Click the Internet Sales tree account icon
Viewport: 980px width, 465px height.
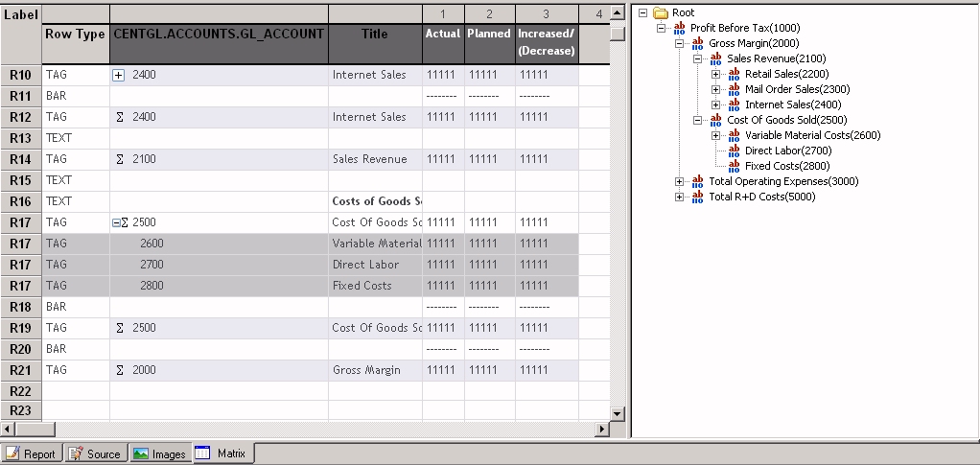(x=734, y=105)
